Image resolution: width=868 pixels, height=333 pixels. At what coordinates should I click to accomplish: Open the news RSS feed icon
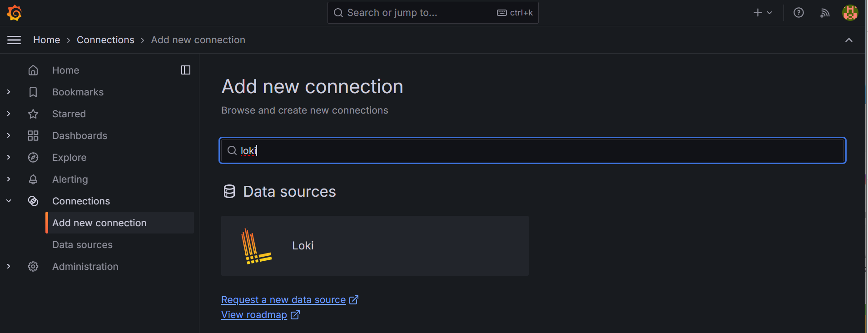coord(825,13)
